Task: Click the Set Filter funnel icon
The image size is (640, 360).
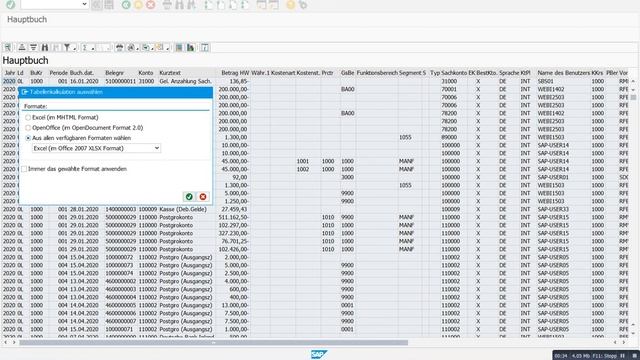Action: pos(67,48)
